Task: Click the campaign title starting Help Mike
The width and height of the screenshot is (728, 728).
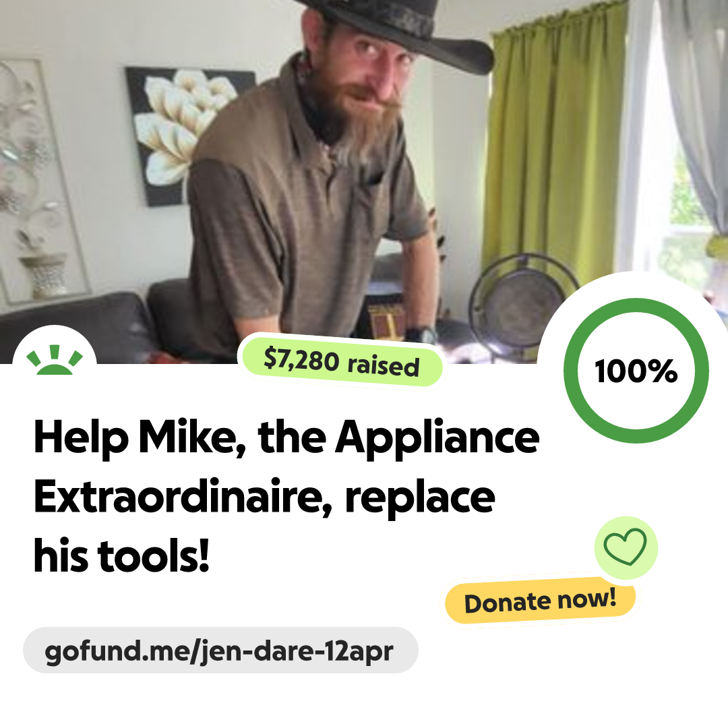Action: pos(286,496)
